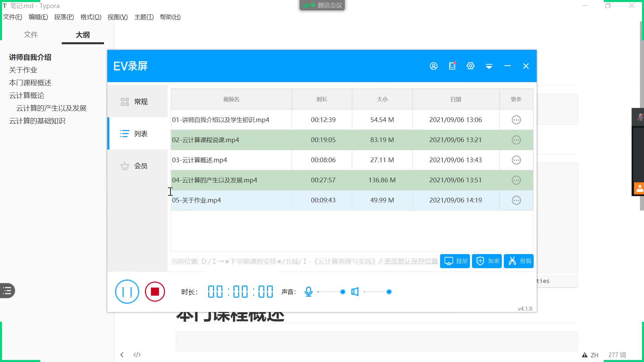The image size is (644, 362).
Task: Click the Typora app icon in title bar
Action: (5, 6)
